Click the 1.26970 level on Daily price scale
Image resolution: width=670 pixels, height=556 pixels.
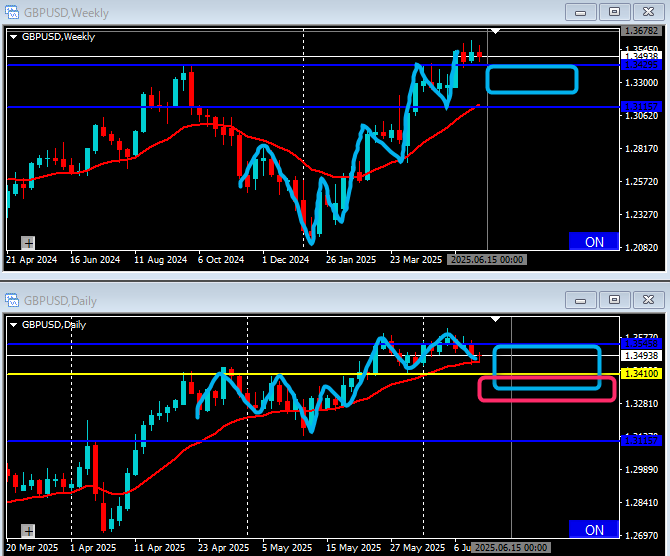pyautogui.click(x=641, y=536)
